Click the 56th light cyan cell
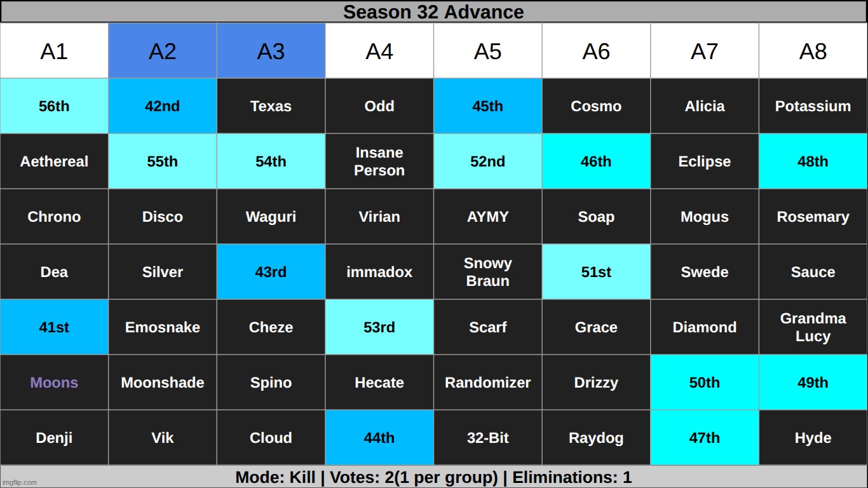 click(54, 106)
